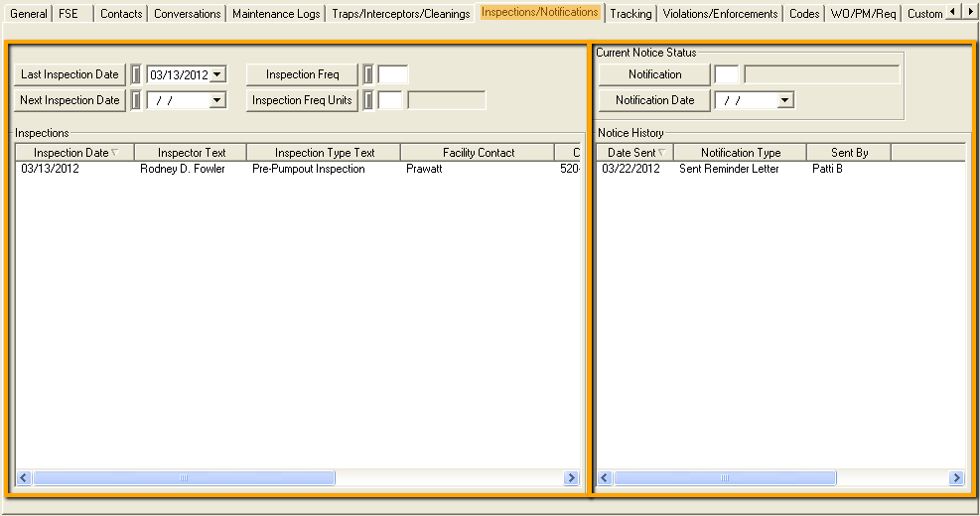Sort by Notification Type column header
The image size is (980, 516).
741,153
